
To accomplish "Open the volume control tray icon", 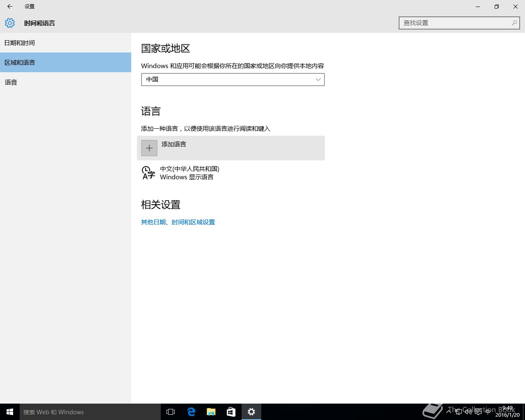I will tap(468, 412).
